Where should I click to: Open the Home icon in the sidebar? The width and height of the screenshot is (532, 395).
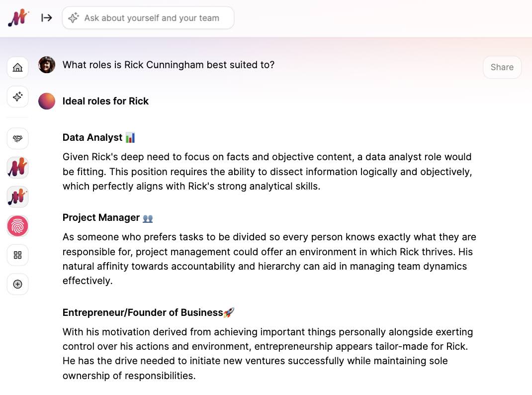coord(17,67)
